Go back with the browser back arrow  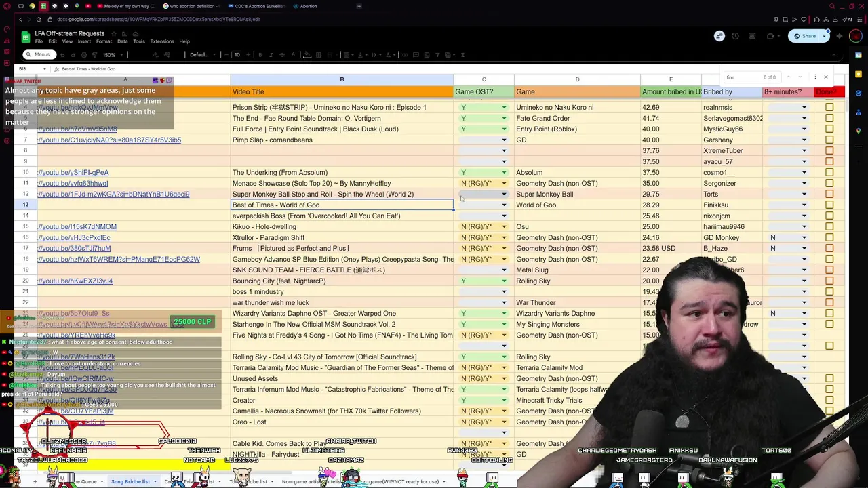pyautogui.click(x=20, y=19)
